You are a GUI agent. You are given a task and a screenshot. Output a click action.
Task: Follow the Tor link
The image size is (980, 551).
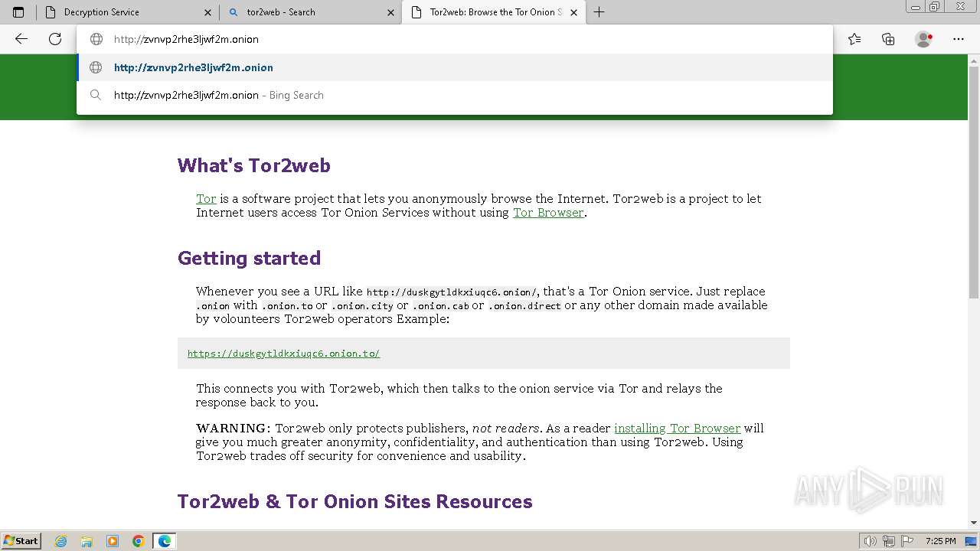pos(206,199)
